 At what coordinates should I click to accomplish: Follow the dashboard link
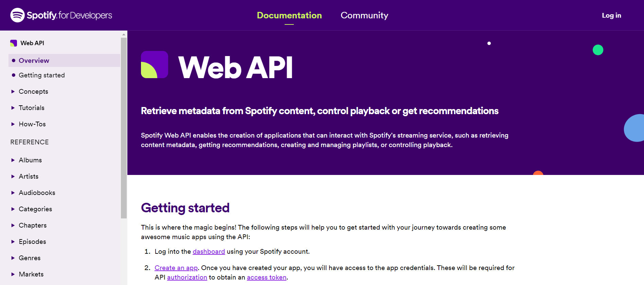coord(209,251)
